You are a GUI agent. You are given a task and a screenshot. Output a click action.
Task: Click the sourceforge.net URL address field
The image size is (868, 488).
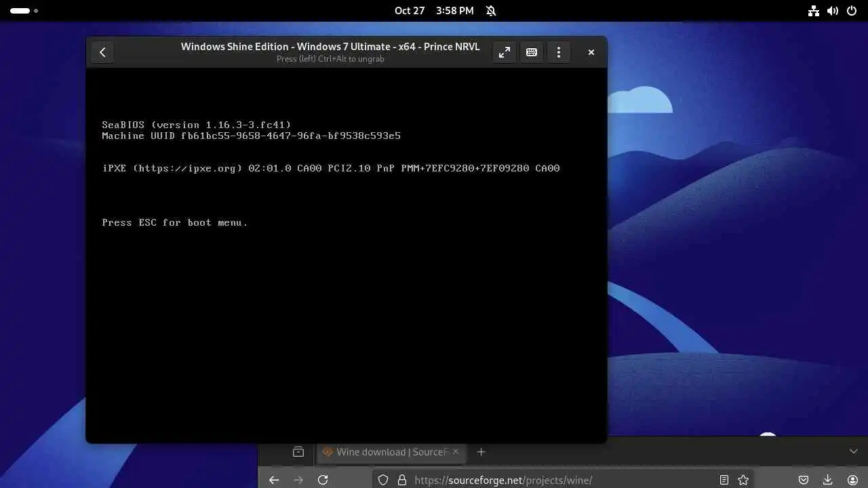[563, 480]
